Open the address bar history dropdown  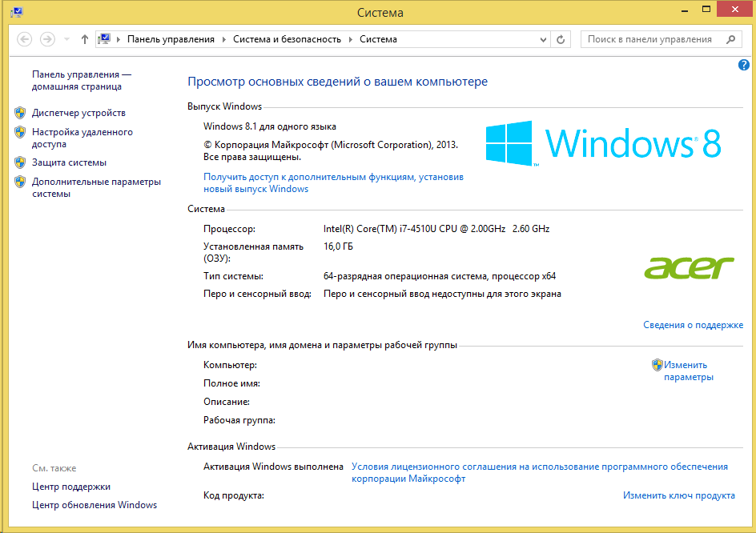[543, 39]
